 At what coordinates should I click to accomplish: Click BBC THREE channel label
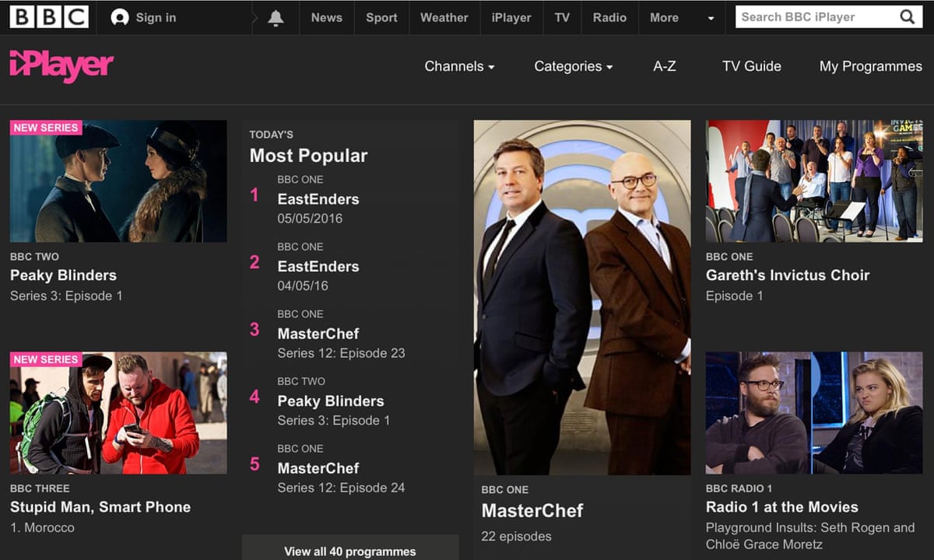point(40,488)
